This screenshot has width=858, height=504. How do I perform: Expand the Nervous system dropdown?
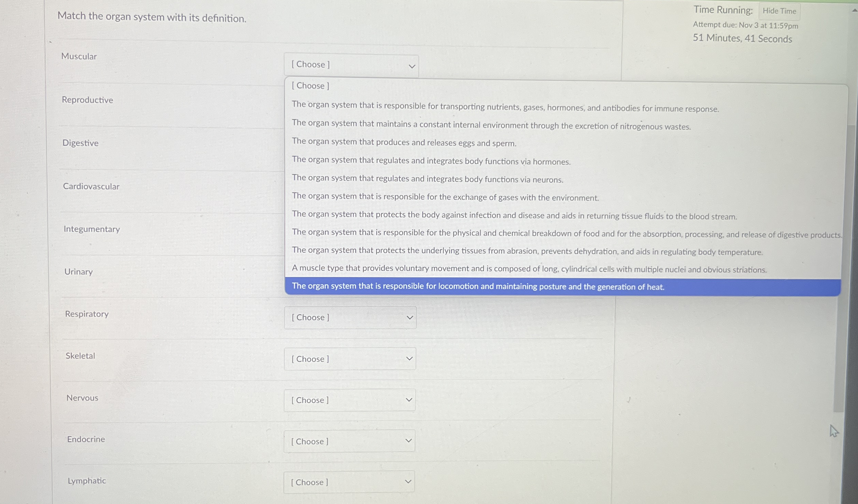[x=350, y=400]
